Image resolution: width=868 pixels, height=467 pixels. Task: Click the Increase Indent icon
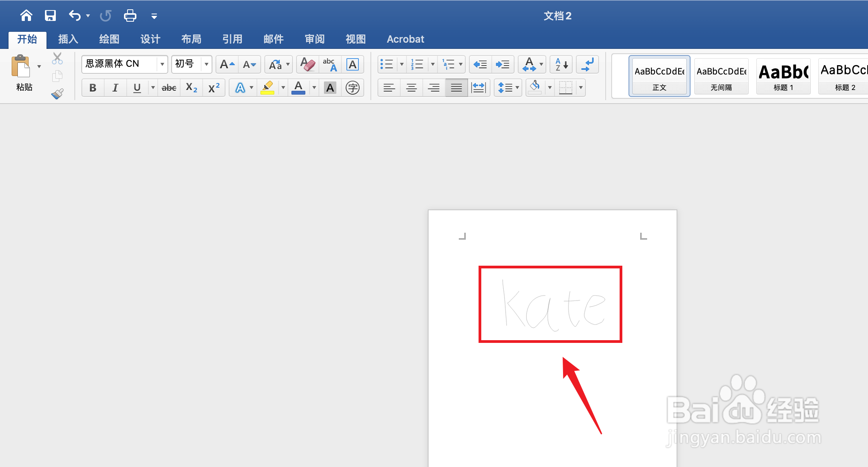[x=503, y=64]
